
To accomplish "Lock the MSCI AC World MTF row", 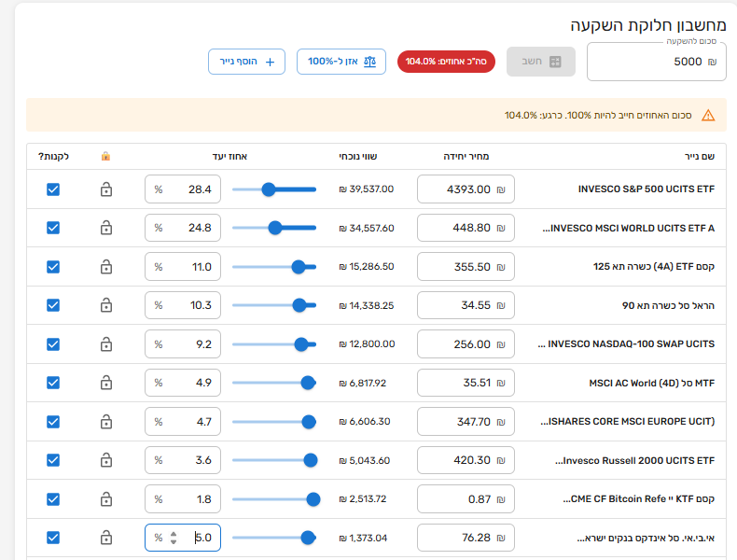I will pos(106,383).
